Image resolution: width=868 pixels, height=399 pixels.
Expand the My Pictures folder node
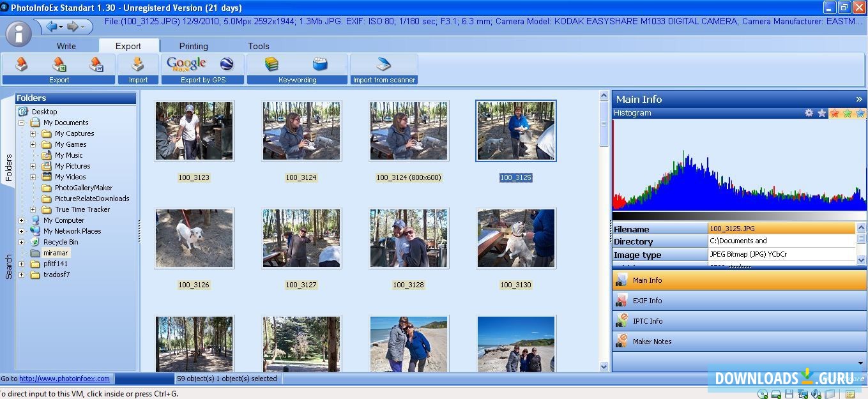33,166
